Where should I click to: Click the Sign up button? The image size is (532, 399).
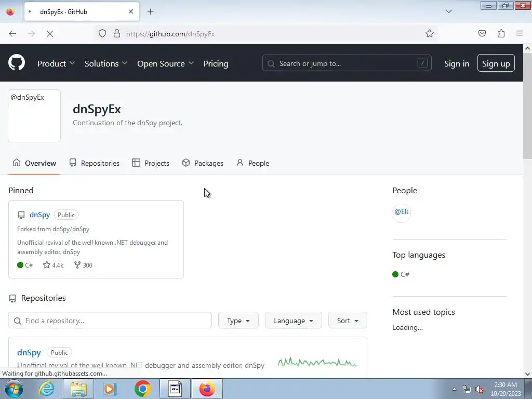point(496,63)
